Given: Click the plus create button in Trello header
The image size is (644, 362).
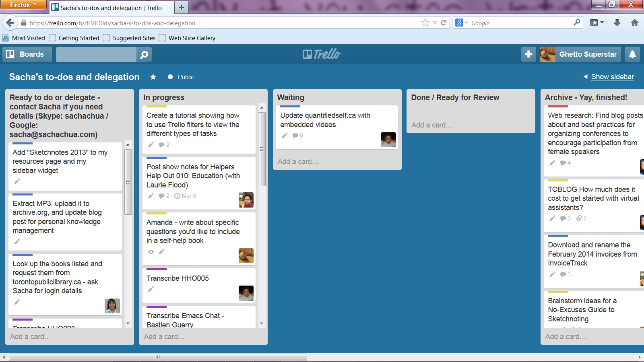Looking at the screenshot, I should [x=528, y=54].
